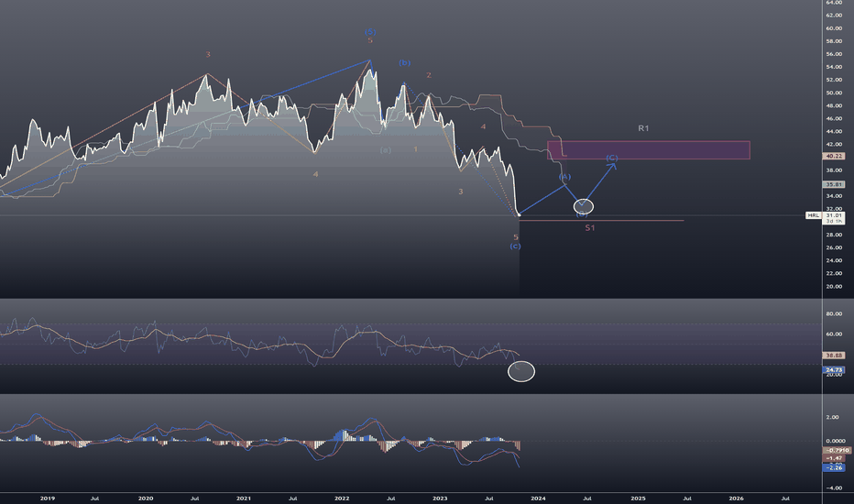This screenshot has height=504, width=854.
Task: Select the 24.73 RSI value label
Action: pos(834,370)
